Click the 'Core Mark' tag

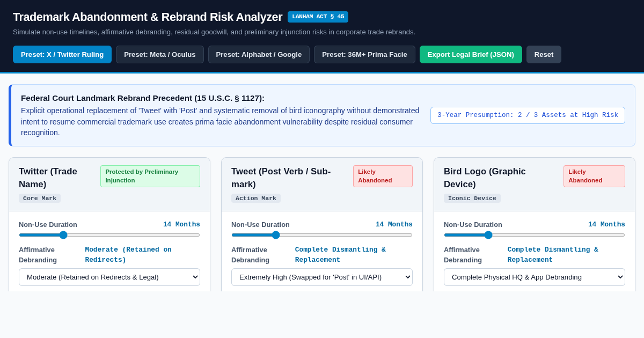40,198
